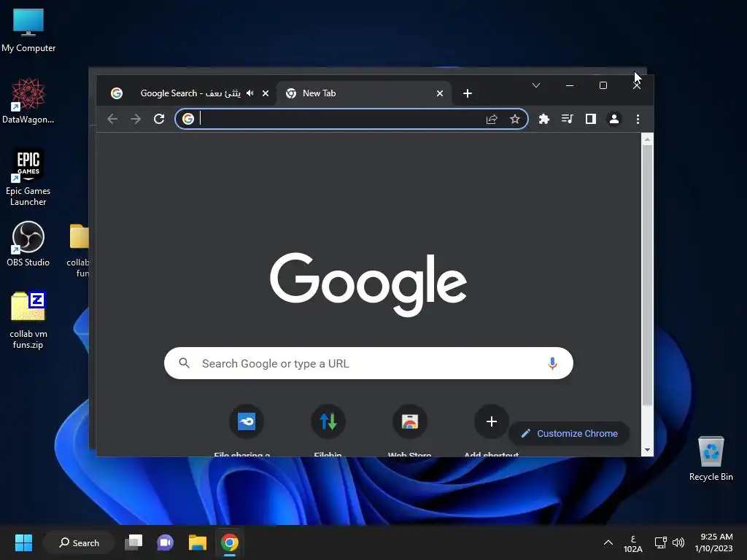The image size is (747, 560).
Task: Select the Recycle Bin icon
Action: pyautogui.click(x=711, y=459)
